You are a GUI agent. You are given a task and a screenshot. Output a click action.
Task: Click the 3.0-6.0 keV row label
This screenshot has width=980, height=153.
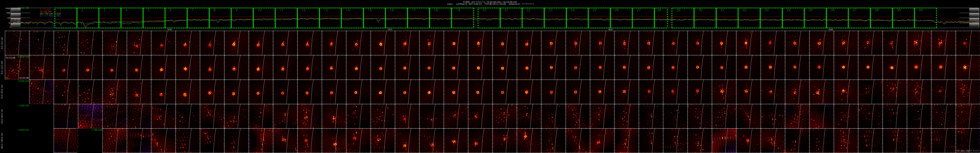[x=2, y=43]
